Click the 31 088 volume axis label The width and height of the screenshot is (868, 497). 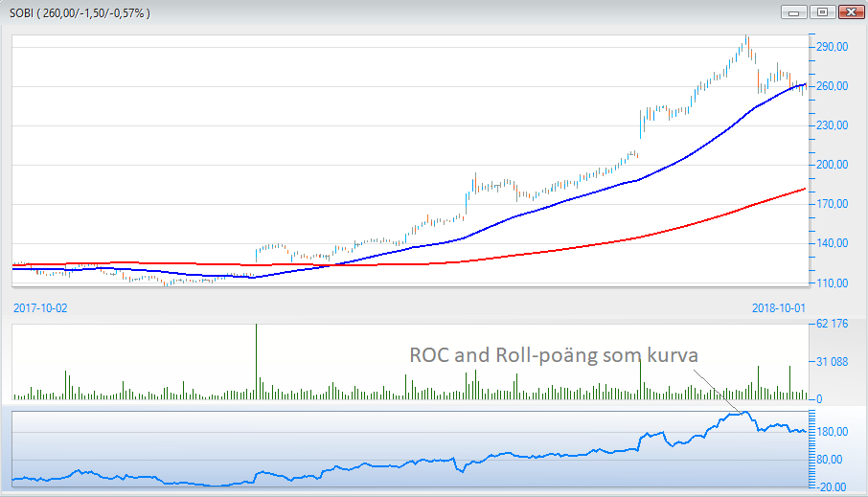tap(832, 362)
